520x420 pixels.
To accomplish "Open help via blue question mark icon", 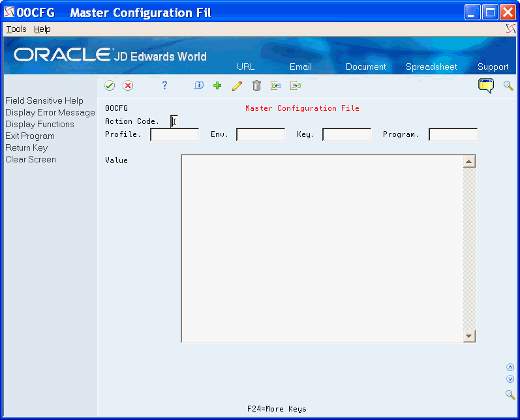I will point(164,85).
